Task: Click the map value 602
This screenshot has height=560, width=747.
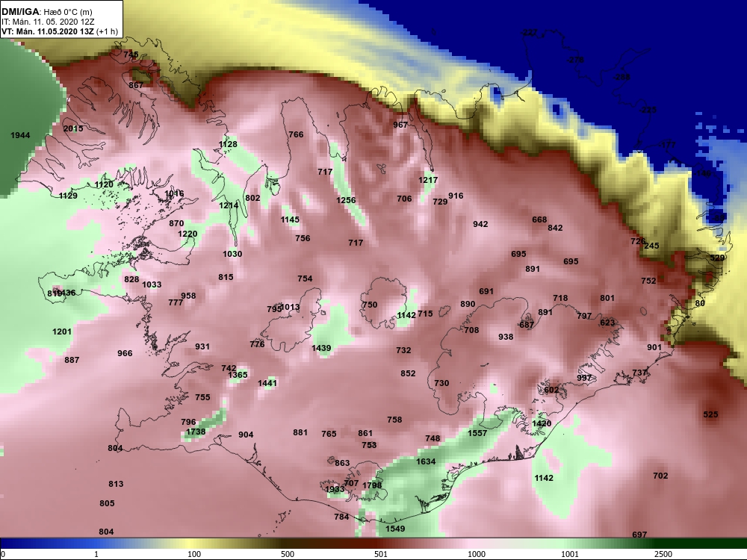Action: [551, 390]
